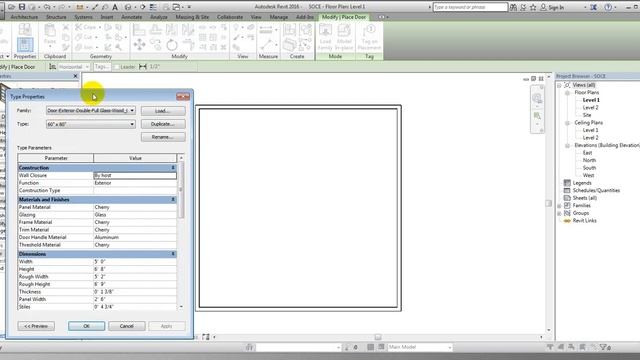Image resolution: width=640 pixels, height=360 pixels.
Task: Select Level 2 under Floor Plans
Action: [591, 107]
